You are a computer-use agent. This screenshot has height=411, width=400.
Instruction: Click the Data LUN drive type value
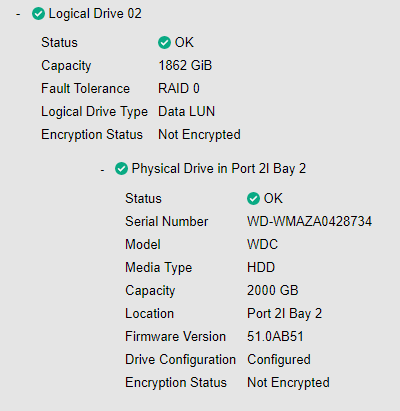click(186, 111)
